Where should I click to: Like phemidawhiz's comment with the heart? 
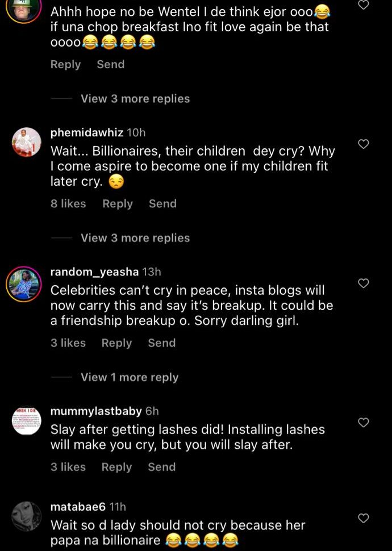tap(364, 144)
